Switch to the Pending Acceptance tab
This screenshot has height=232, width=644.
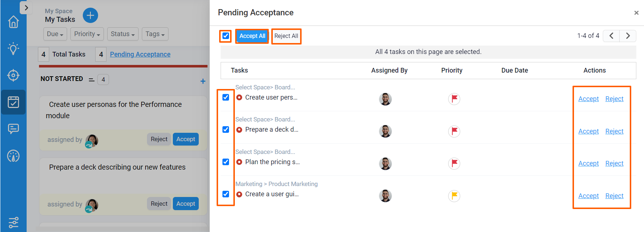140,54
